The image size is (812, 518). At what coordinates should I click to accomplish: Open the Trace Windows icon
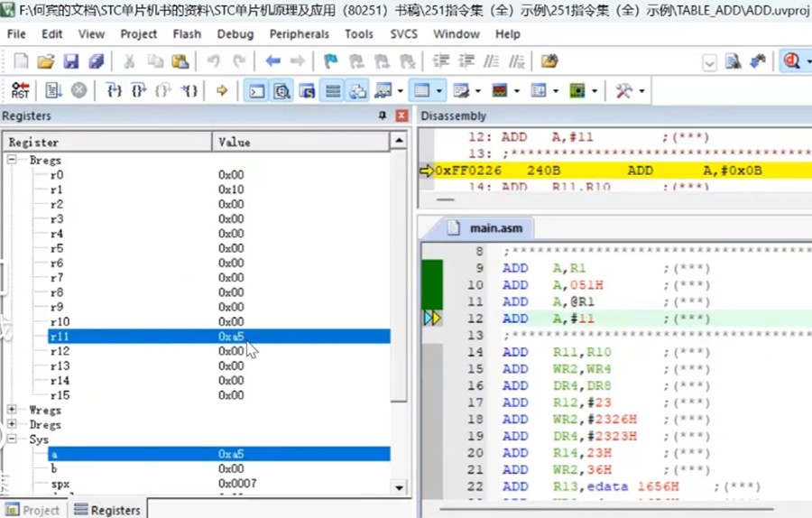pyautogui.click(x=539, y=91)
